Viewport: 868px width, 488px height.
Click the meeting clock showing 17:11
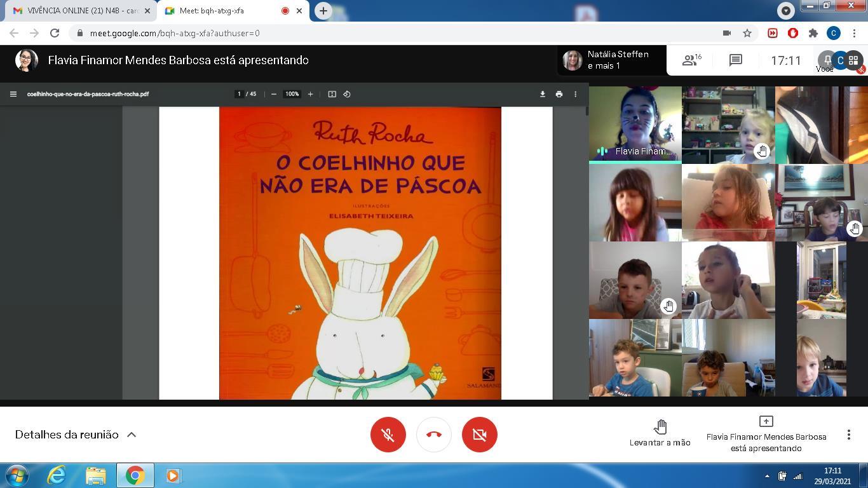pos(786,60)
